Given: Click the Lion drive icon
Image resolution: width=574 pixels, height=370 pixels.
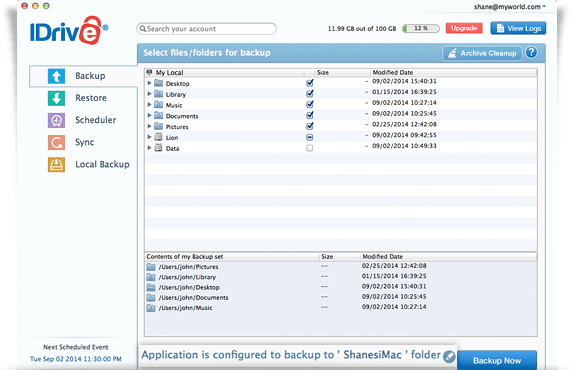Looking at the screenshot, I should point(159,137).
